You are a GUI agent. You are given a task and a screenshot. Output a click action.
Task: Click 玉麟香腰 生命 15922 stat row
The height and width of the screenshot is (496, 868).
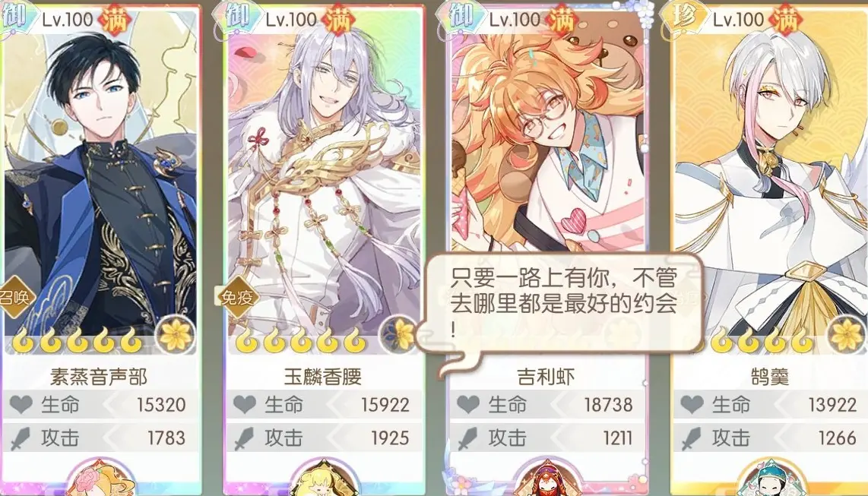click(x=324, y=405)
